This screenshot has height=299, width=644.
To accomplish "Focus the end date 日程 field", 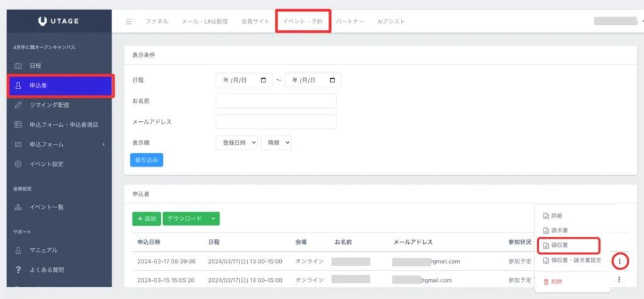I will [x=313, y=80].
